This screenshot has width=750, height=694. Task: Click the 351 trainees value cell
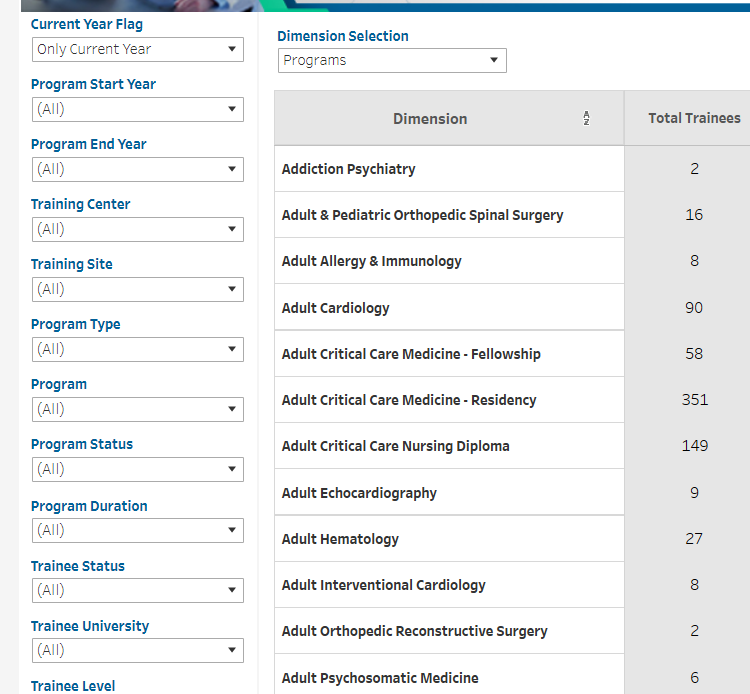pyautogui.click(x=694, y=400)
